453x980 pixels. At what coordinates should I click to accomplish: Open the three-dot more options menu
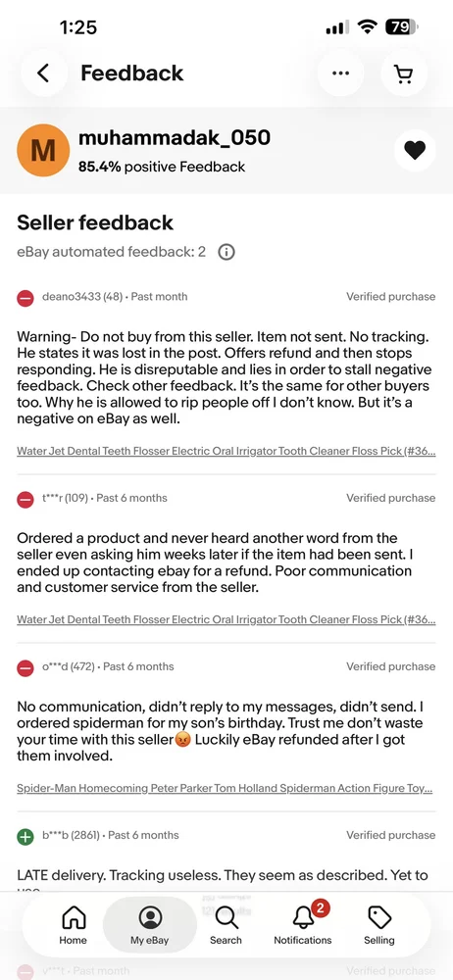[x=340, y=73]
